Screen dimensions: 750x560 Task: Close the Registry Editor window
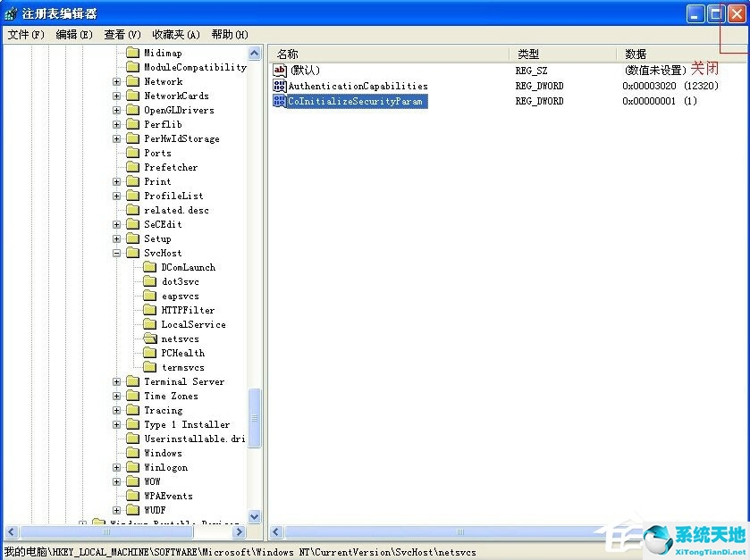tap(737, 14)
